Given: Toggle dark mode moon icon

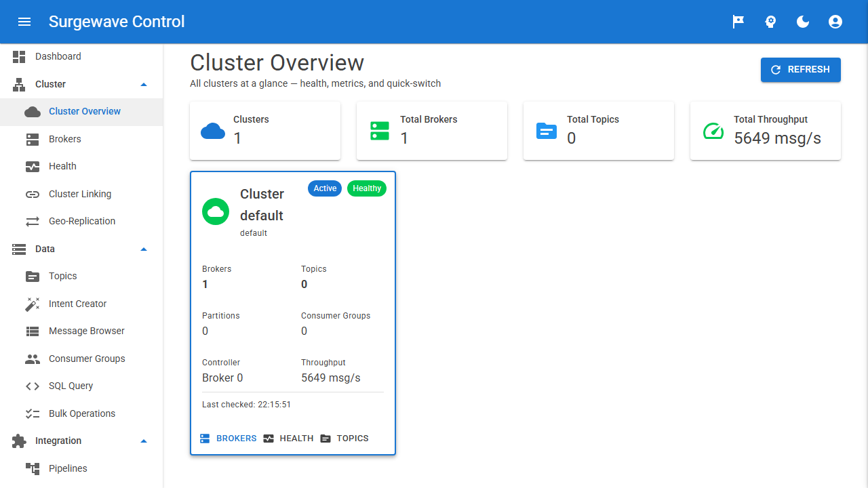Looking at the screenshot, I should [x=803, y=22].
